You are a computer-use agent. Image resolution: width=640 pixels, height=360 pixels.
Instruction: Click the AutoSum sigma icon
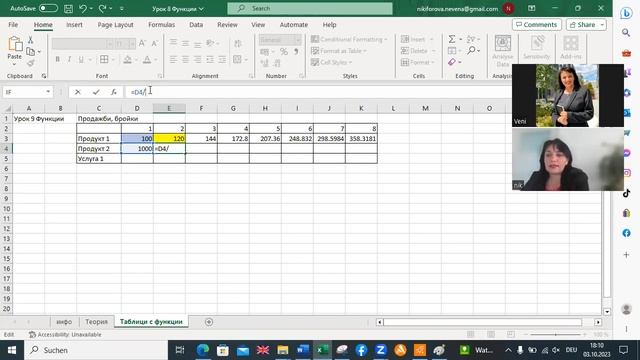click(x=452, y=39)
